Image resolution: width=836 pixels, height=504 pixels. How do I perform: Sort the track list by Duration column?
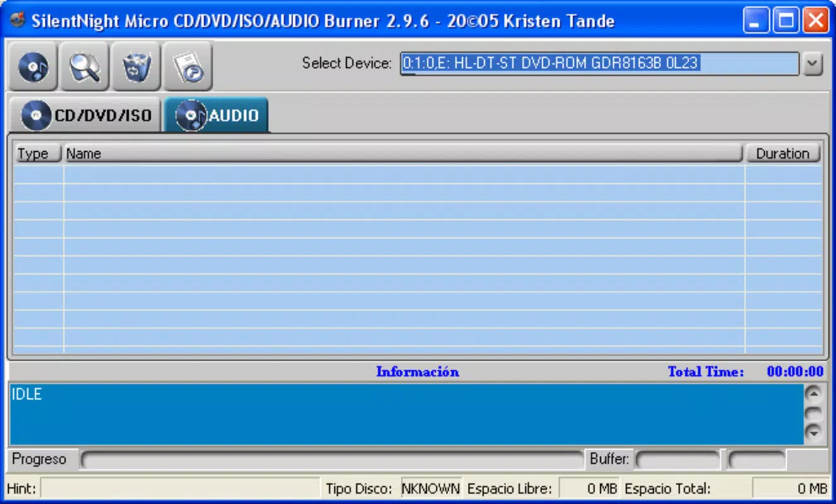[x=783, y=154]
